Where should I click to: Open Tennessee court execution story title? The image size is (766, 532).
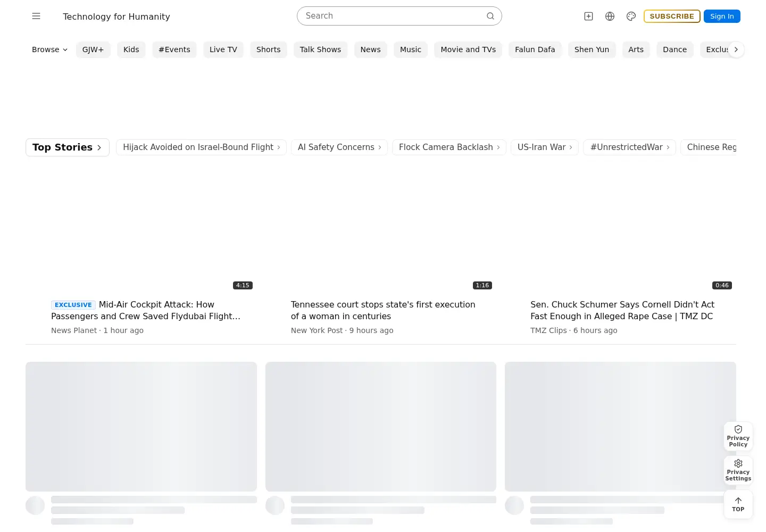tap(383, 310)
